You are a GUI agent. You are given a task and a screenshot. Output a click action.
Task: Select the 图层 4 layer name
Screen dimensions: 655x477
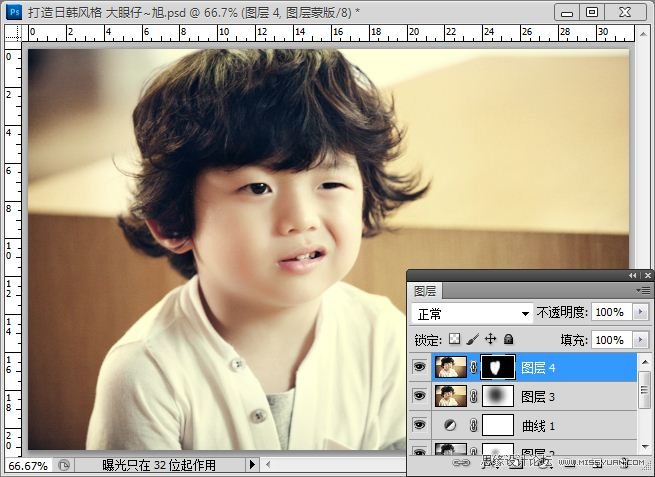538,368
